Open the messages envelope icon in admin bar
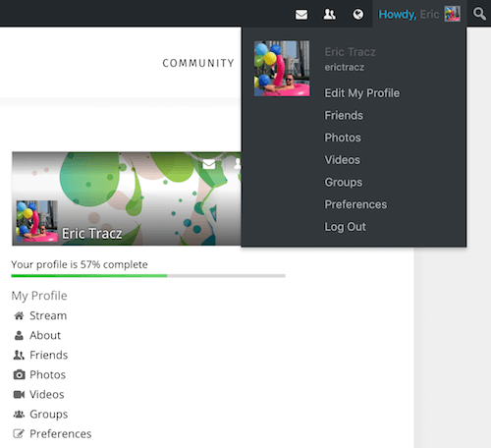Screen dimensions: 491x448 [301, 15]
